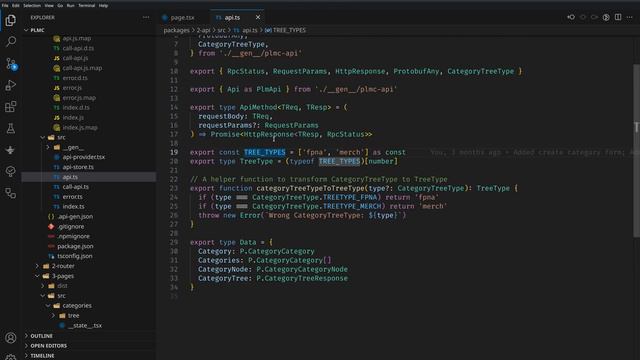Open .api-gen.json file

75,216
